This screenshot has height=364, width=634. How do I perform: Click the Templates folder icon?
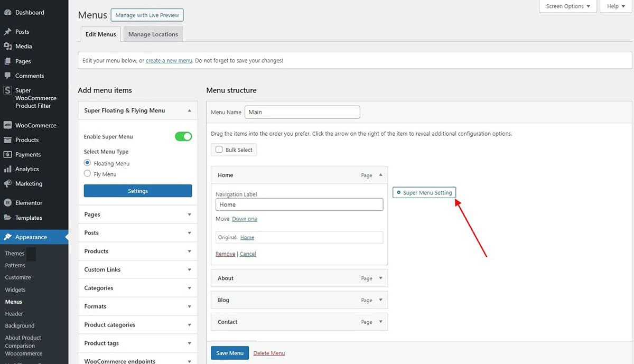pos(7,218)
